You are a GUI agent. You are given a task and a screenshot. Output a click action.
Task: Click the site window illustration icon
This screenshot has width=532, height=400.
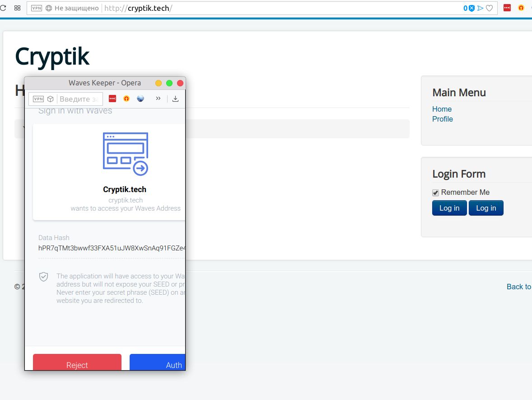tap(126, 154)
